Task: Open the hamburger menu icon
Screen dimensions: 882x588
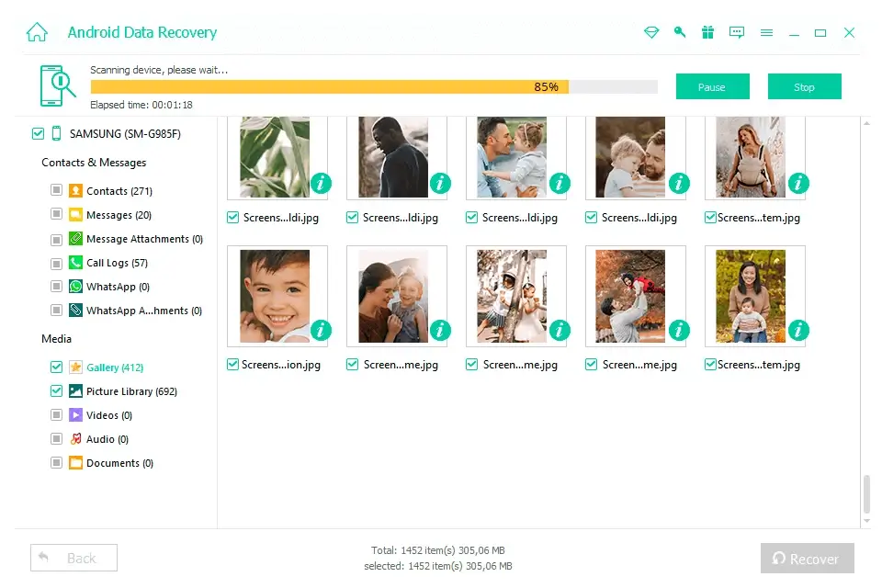Action: click(766, 33)
